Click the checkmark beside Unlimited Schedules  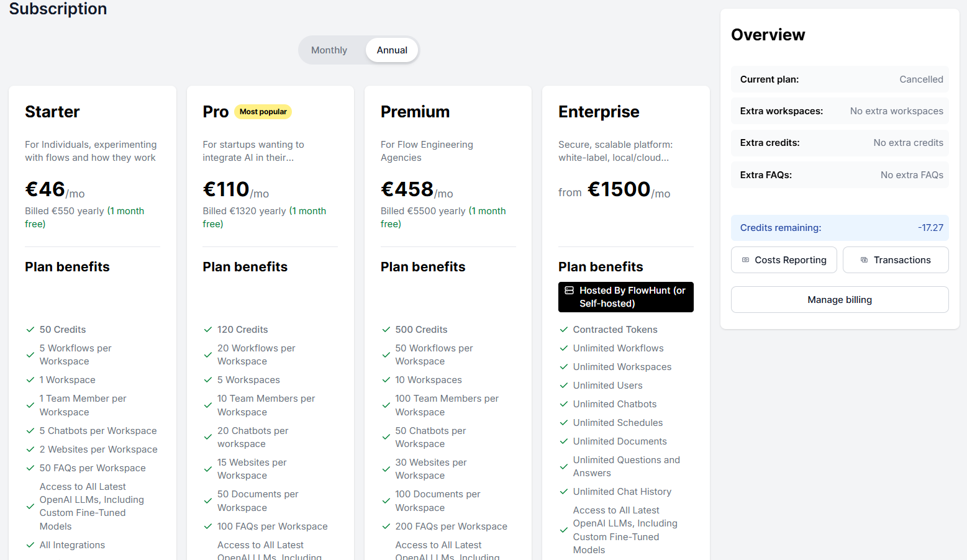coord(564,423)
